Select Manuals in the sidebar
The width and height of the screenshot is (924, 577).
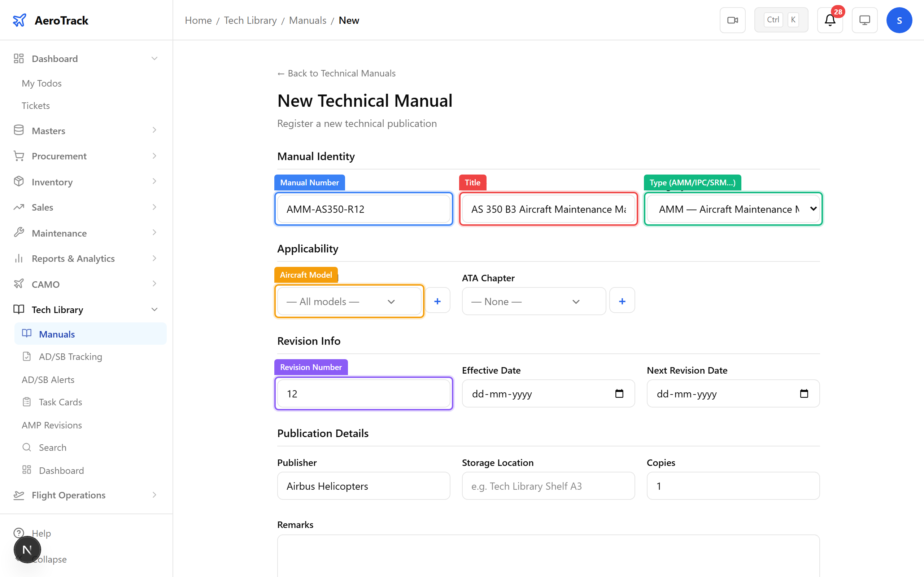coord(57,334)
